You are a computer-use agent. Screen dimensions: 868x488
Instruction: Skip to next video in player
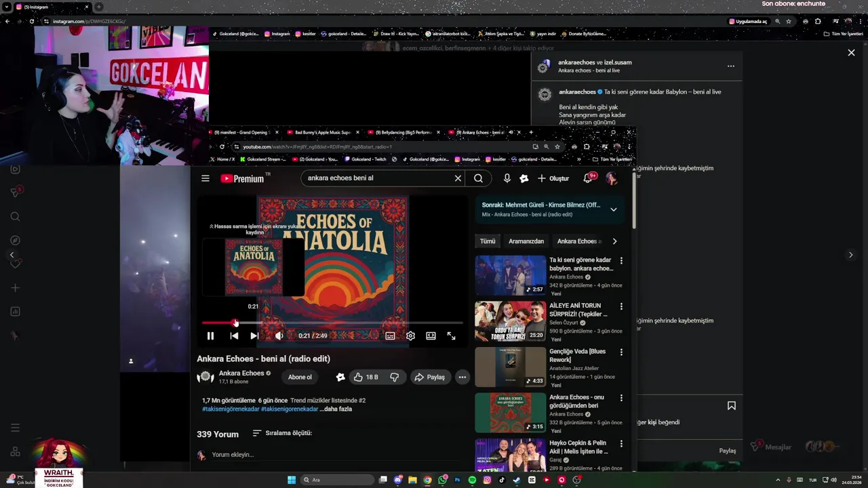coord(254,335)
